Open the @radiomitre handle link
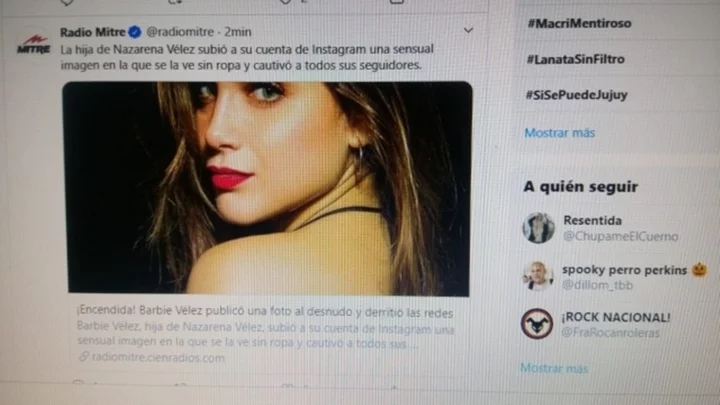Image resolution: width=720 pixels, height=405 pixels. 180,32
